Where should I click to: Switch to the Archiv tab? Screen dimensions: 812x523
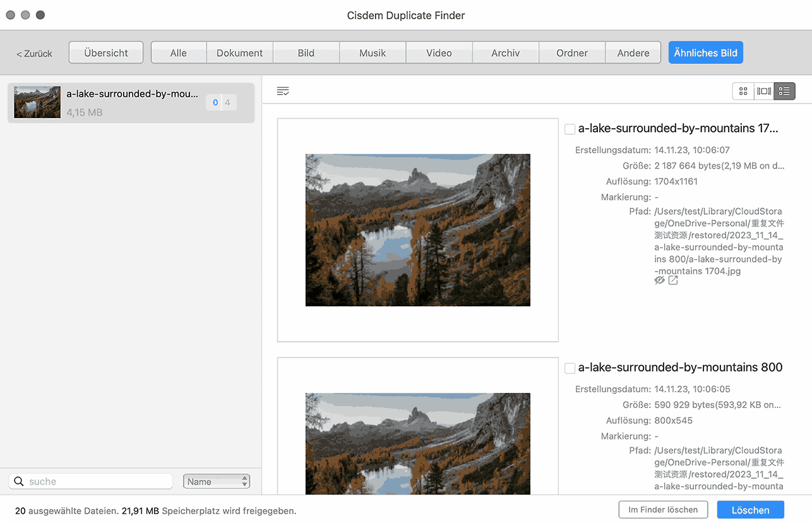coord(506,53)
